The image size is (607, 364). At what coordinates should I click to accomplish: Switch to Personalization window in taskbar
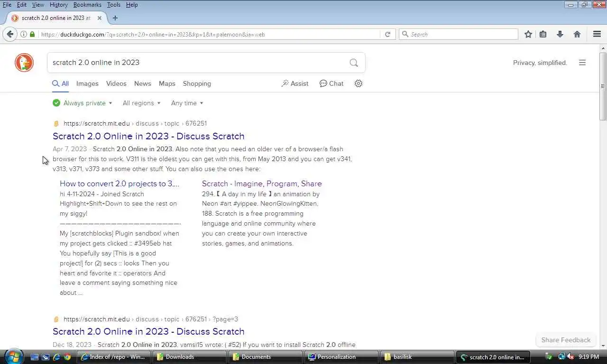[341, 357]
